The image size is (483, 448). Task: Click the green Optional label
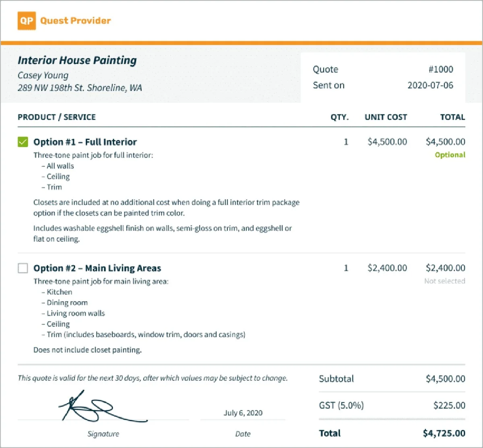pos(450,155)
